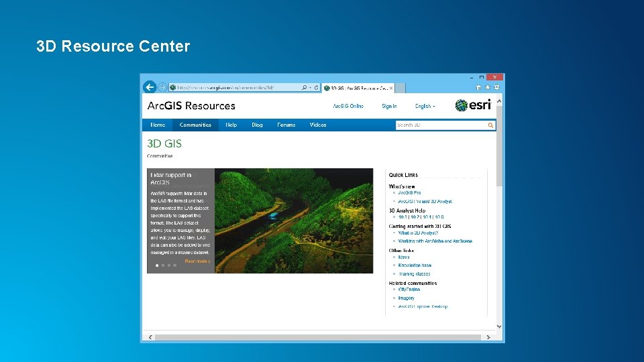644x362 pixels.
Task: Open the Home navigation item
Action: coord(158,125)
